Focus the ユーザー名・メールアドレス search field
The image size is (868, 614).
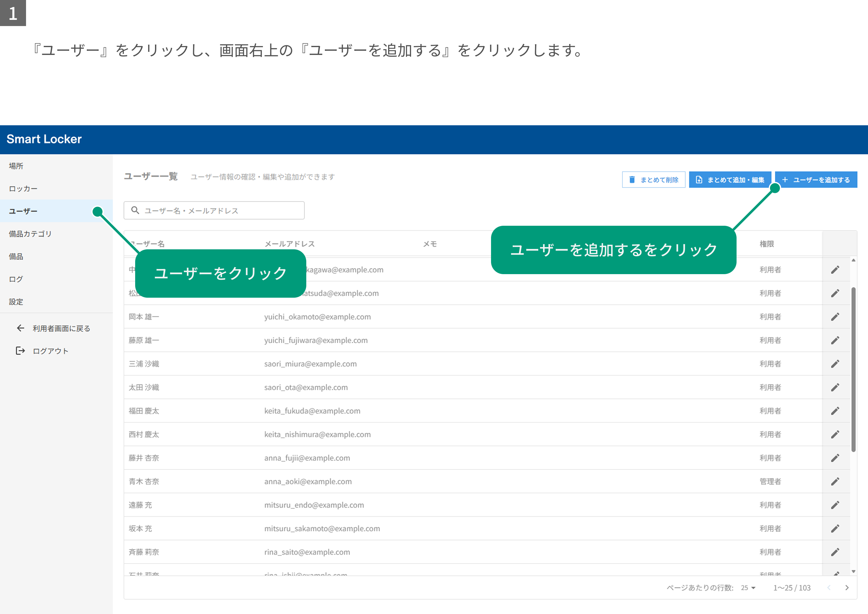point(214,210)
